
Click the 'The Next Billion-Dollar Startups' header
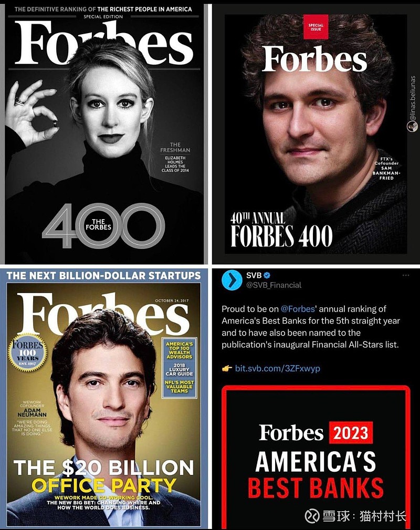point(103,276)
